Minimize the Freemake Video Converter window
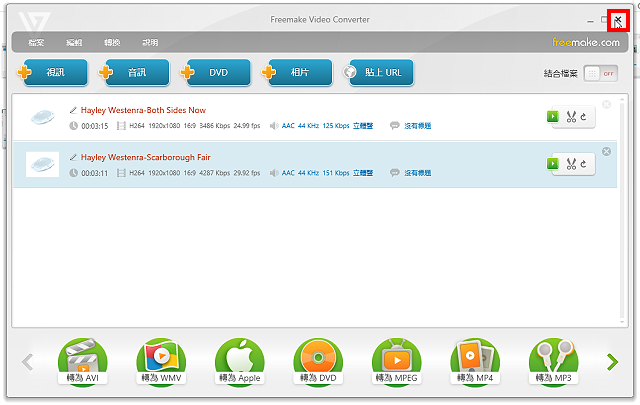 [590, 20]
